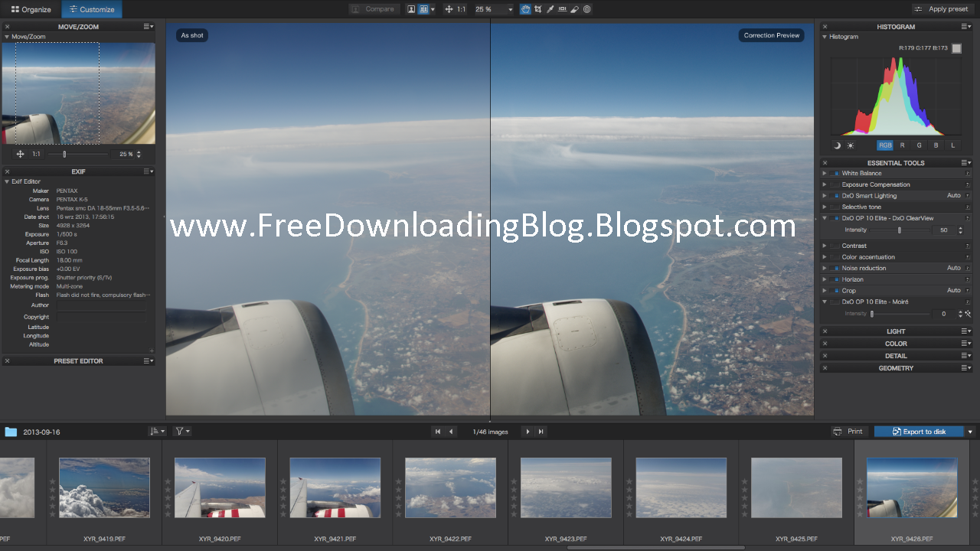Select the dust eraser tool

pos(574,9)
